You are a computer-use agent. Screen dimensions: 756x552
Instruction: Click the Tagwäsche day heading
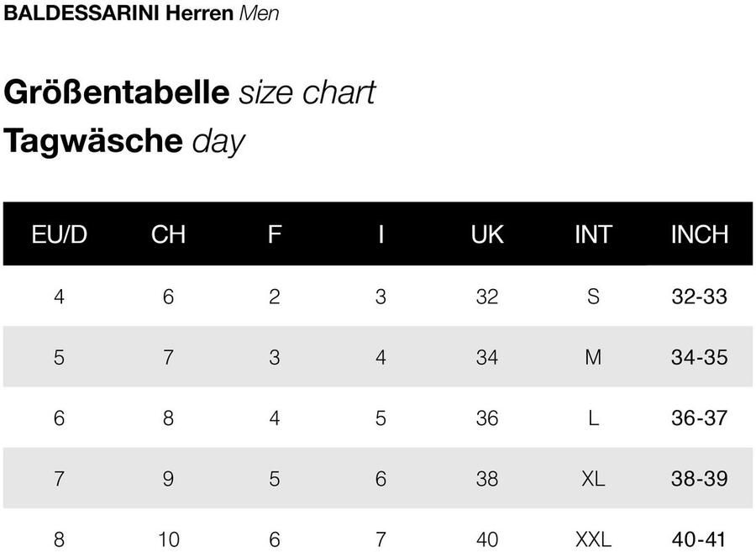coord(124,140)
